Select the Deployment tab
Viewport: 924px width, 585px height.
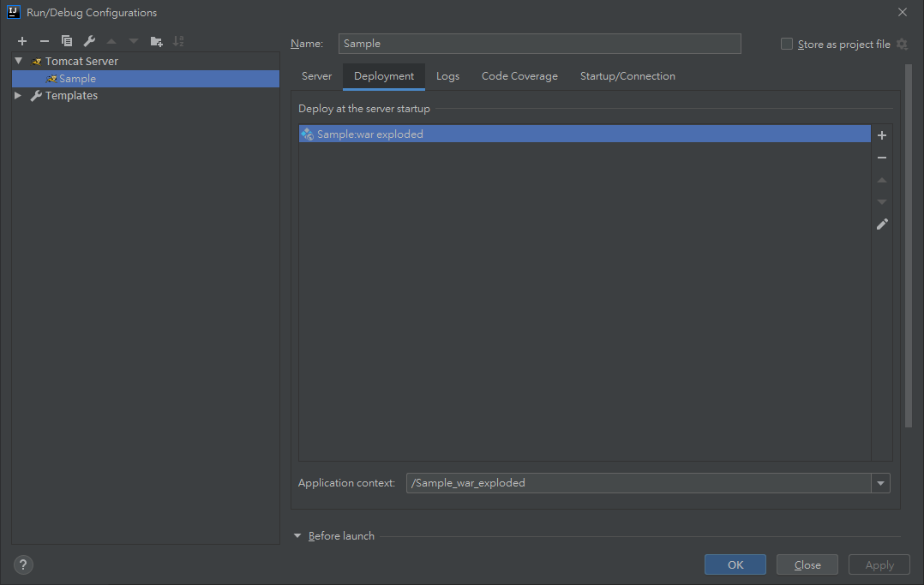(x=384, y=76)
